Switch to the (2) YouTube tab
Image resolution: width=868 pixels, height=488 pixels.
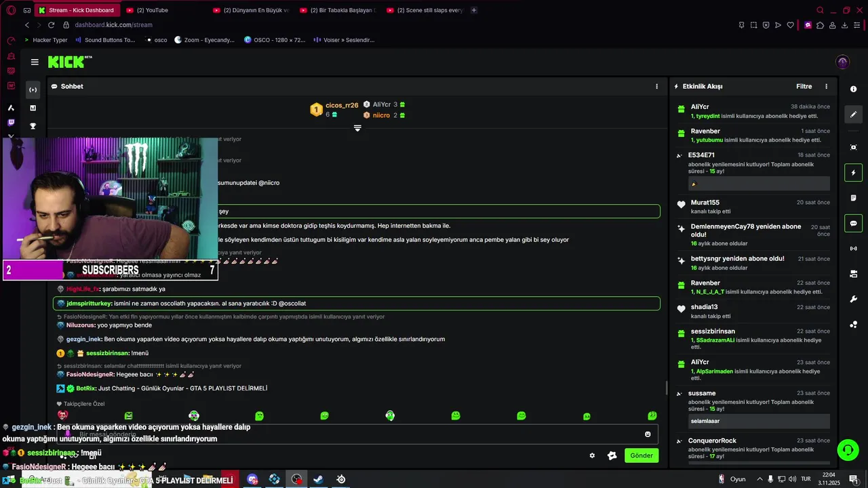point(152,10)
